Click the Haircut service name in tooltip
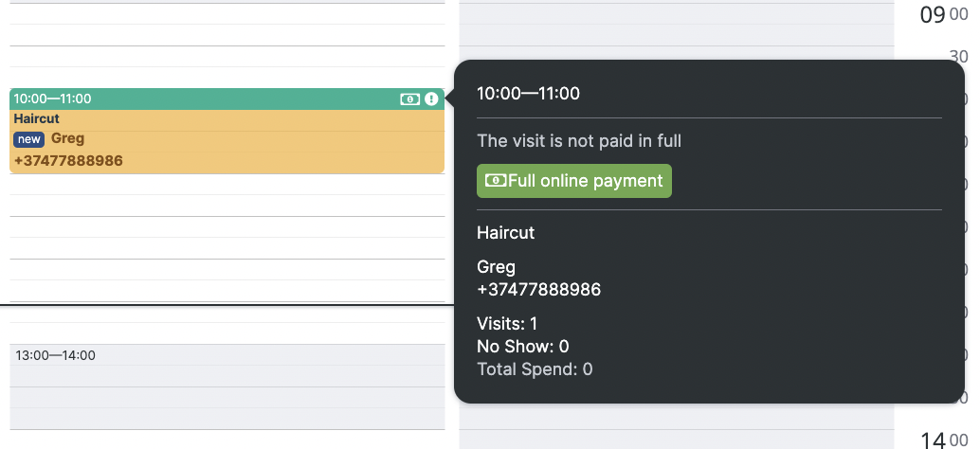 pyautogui.click(x=505, y=233)
